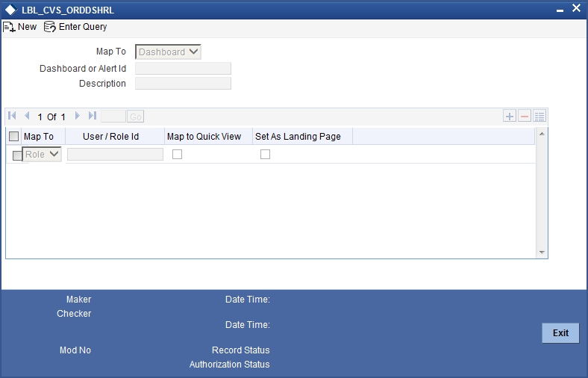
Task: Click the page number field before Go
Action: click(x=113, y=117)
